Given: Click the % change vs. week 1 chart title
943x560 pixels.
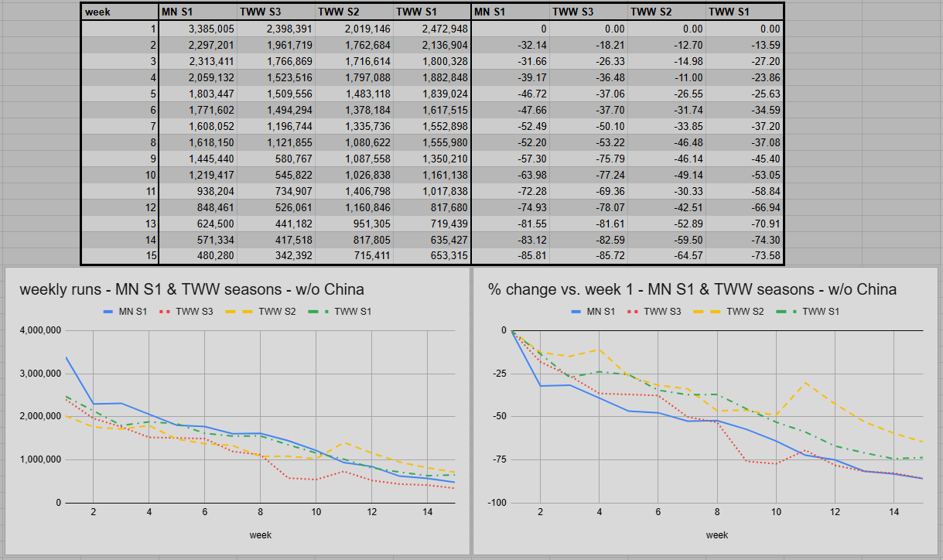Looking at the screenshot, I should tap(692, 289).
